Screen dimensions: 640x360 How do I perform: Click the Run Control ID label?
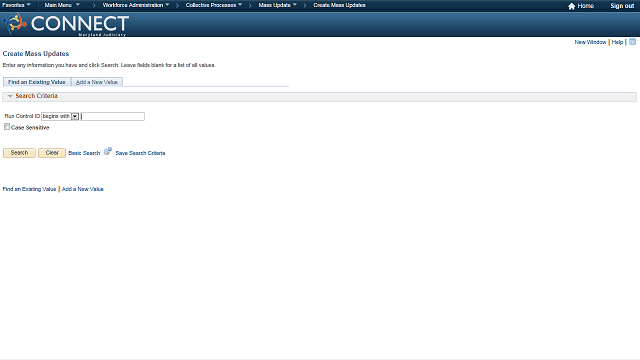22,116
